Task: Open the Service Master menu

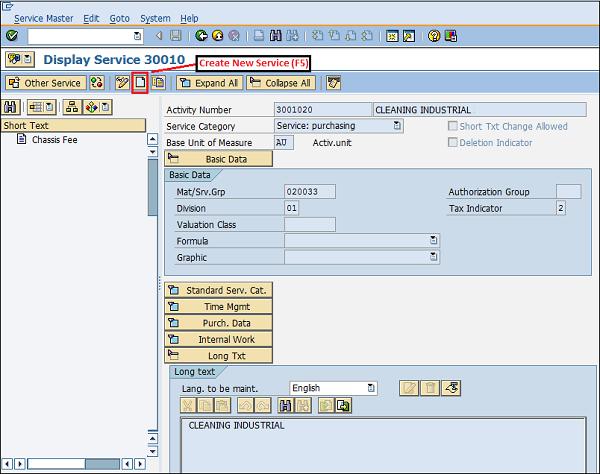Action: [x=45, y=18]
